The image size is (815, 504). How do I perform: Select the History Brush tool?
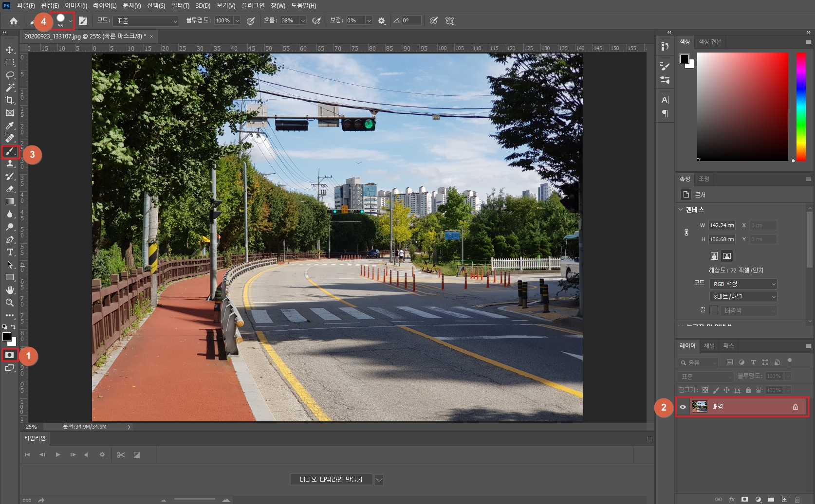(x=10, y=176)
